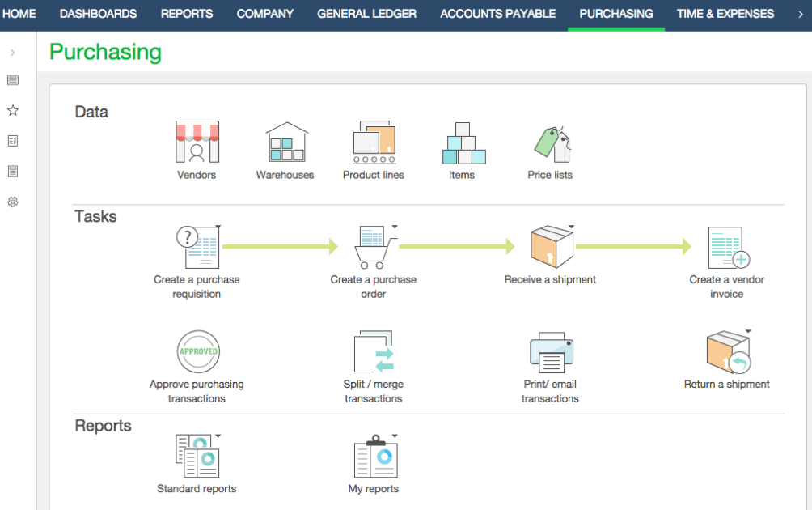Open the dropdown on Create a purchase order

click(x=395, y=227)
